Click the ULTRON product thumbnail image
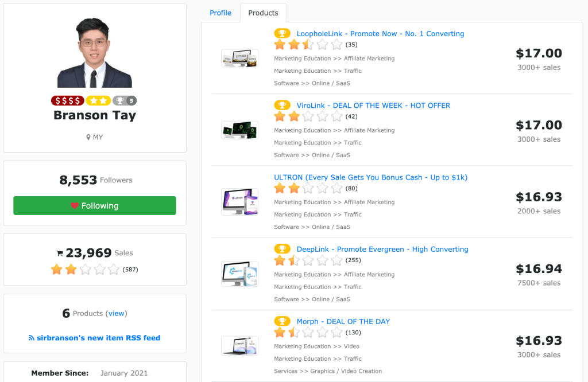The width and height of the screenshot is (588, 382). click(x=239, y=202)
